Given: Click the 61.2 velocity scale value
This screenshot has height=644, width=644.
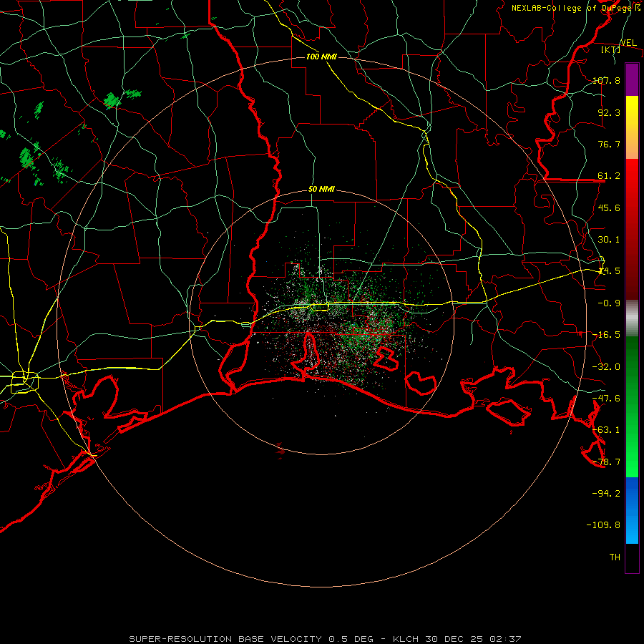Looking at the screenshot, I should [x=609, y=176].
